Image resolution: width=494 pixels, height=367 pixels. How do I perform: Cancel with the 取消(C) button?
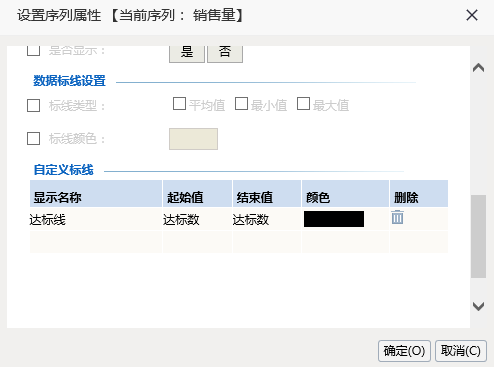point(461,351)
